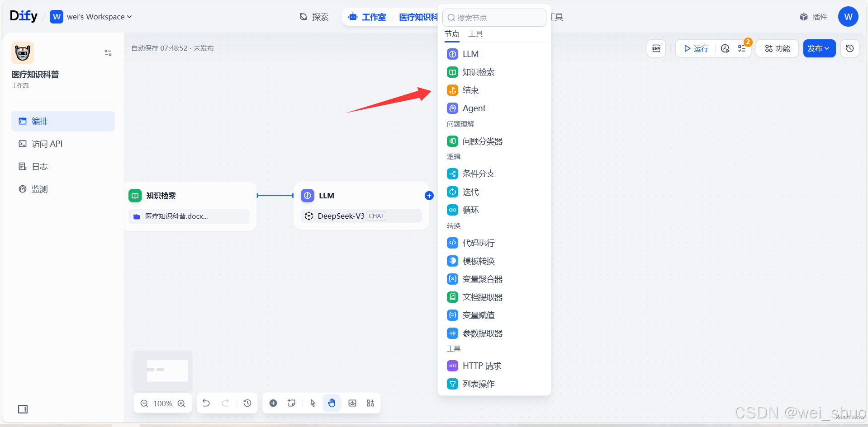Switch to pointer selection mode
Image resolution: width=868 pixels, height=427 pixels.
(x=312, y=403)
